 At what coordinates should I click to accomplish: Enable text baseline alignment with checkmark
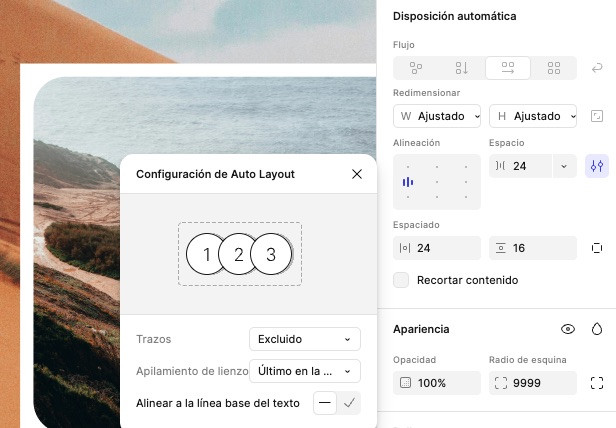pyautogui.click(x=349, y=403)
